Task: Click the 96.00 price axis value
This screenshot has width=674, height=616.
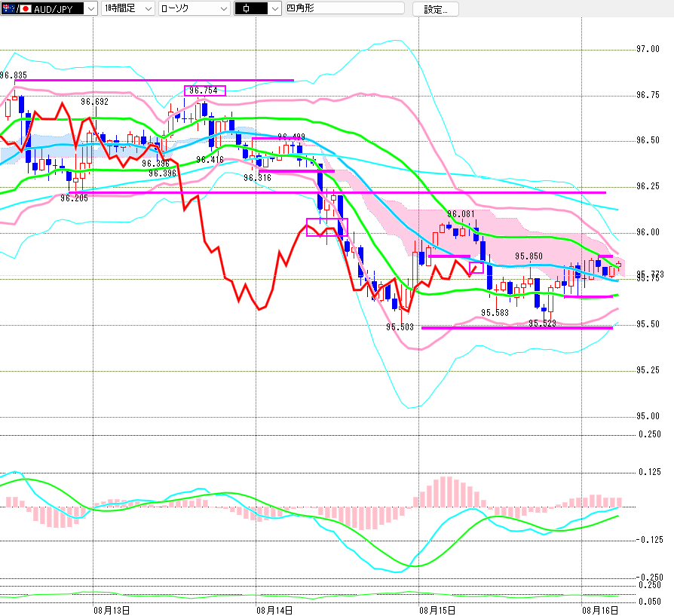Action: click(648, 232)
